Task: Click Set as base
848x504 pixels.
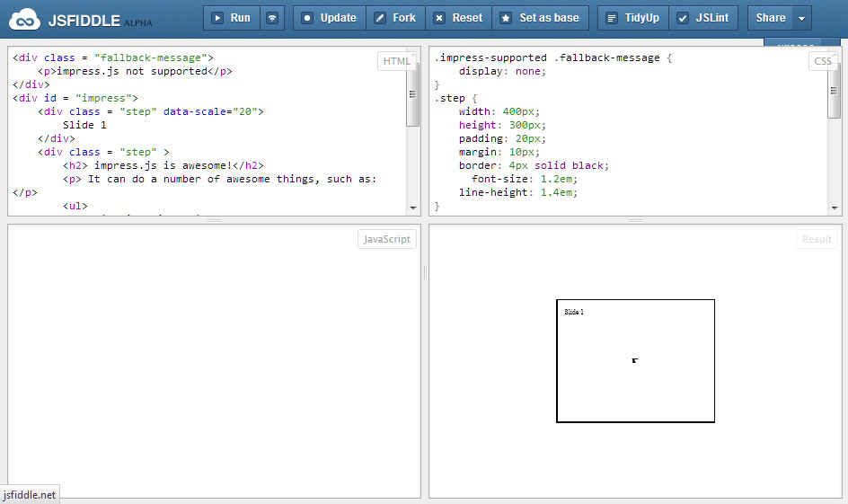Action: (x=540, y=18)
